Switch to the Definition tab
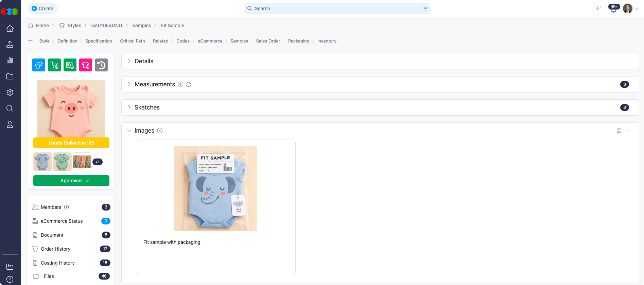The height and width of the screenshot is (285, 644). [x=67, y=41]
